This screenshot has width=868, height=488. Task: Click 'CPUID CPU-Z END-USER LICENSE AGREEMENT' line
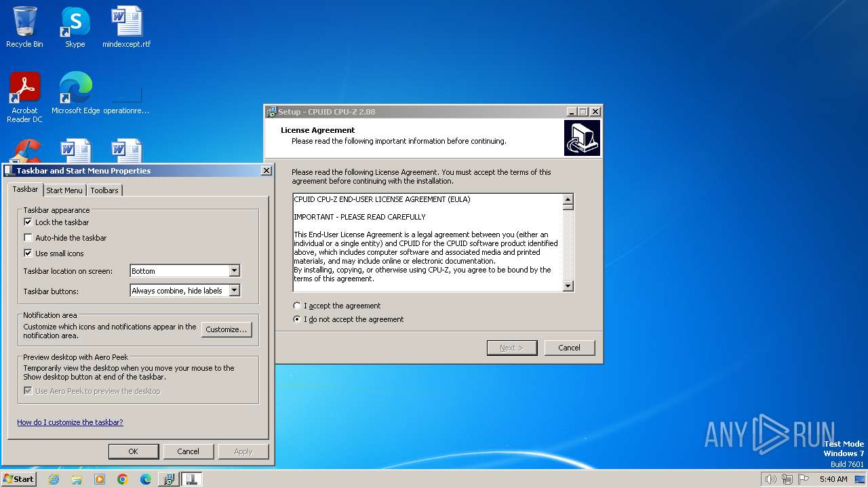coord(382,199)
